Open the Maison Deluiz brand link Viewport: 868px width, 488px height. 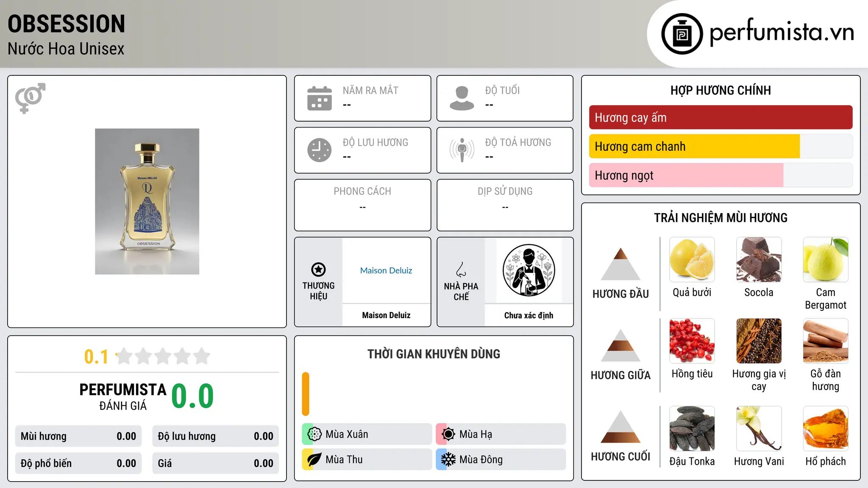386,270
